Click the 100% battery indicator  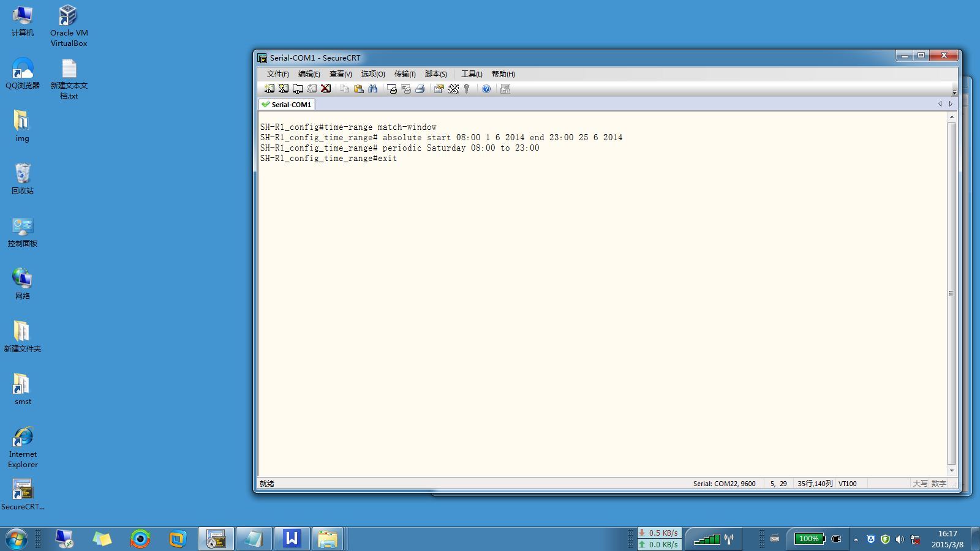[x=810, y=539]
